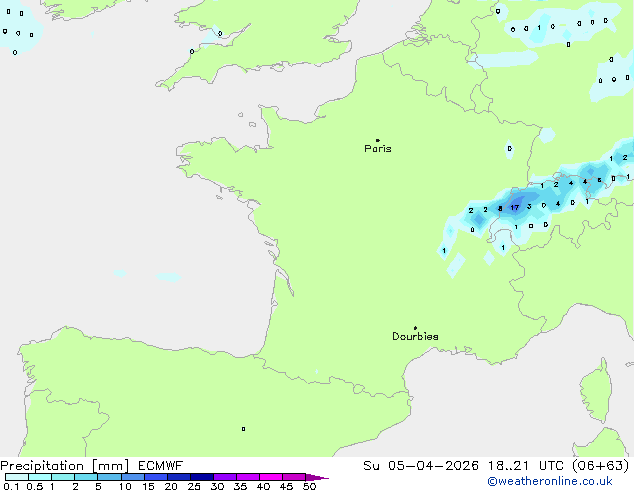Click the Dourbies city label
The width and height of the screenshot is (634, 490).
(415, 336)
